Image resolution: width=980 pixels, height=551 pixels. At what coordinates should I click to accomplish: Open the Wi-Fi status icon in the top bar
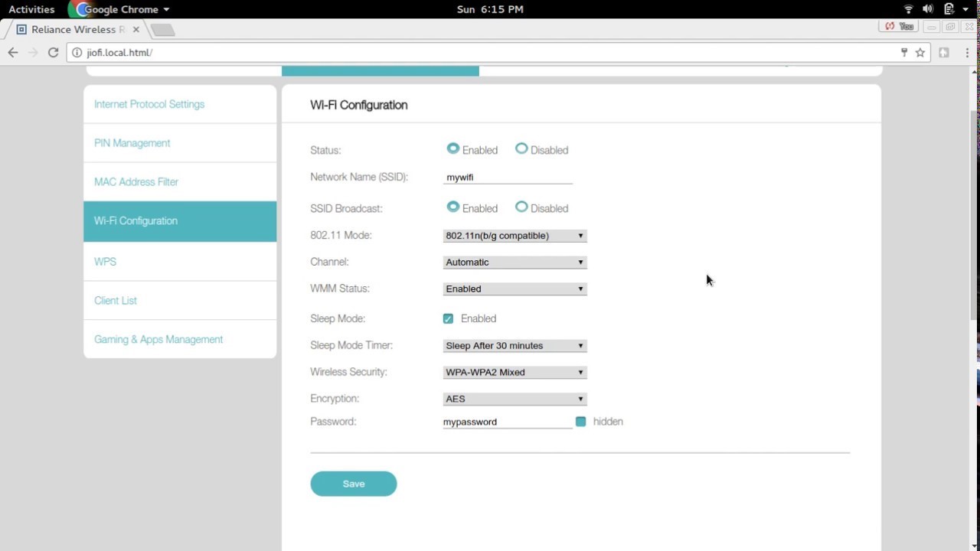point(909,9)
